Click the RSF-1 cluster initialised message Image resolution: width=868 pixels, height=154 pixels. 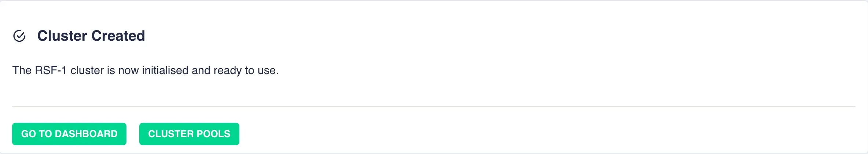(x=146, y=70)
